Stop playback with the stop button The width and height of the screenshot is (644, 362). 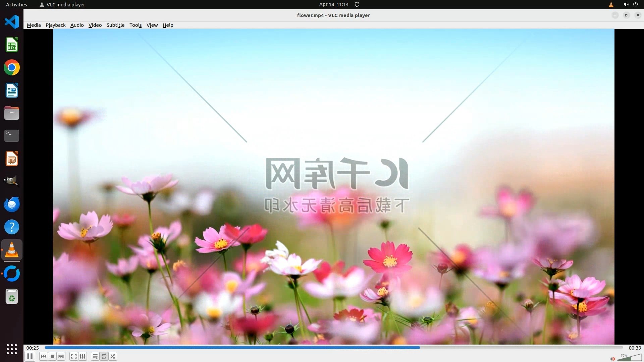click(x=52, y=356)
